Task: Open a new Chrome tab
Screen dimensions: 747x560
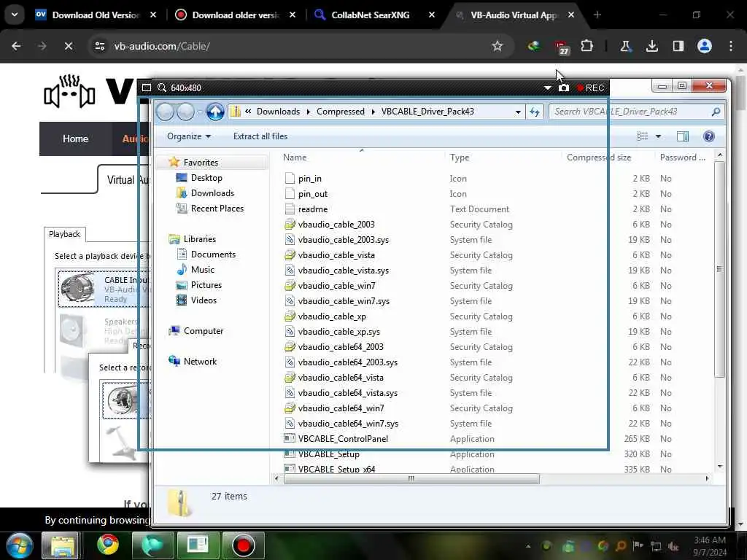Action: 597,15
